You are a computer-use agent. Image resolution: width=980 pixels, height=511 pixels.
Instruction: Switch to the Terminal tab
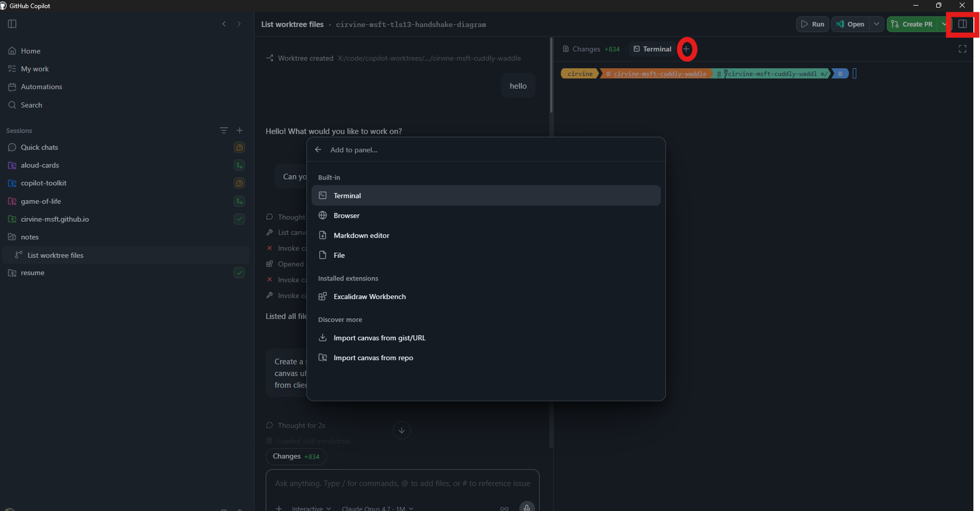click(652, 49)
